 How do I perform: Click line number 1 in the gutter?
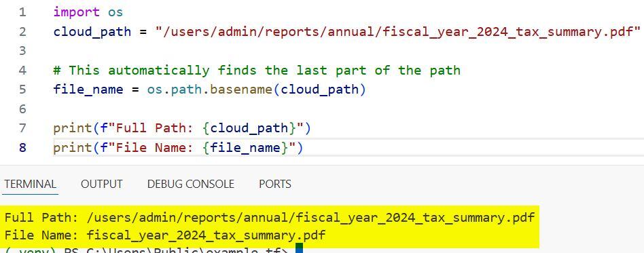click(22, 12)
